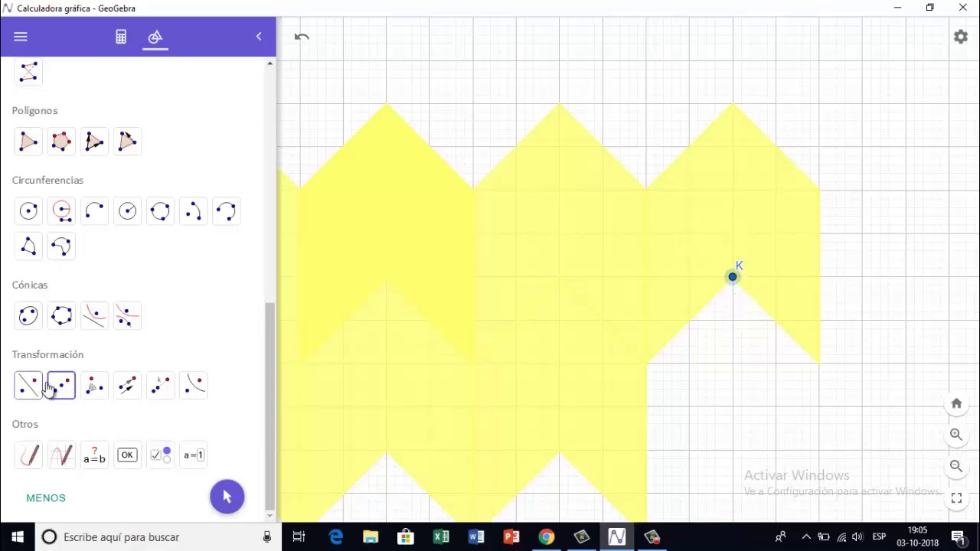Screen dimensions: 980x551
Task: Click the Polígonos section heading
Action: pyautogui.click(x=34, y=110)
